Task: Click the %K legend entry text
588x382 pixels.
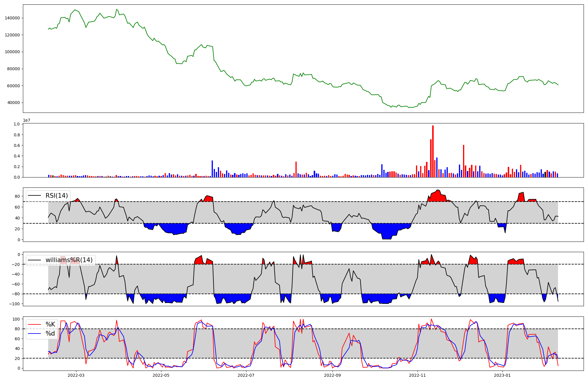Action: coord(50,324)
